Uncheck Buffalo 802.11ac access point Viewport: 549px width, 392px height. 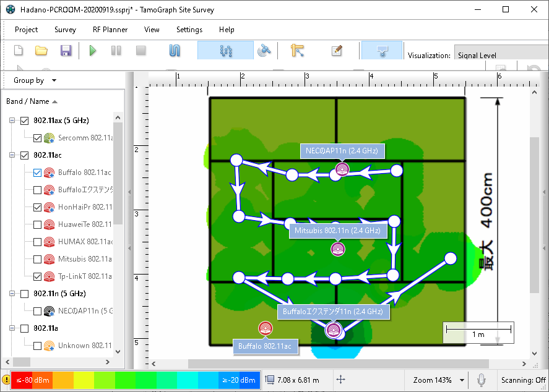point(38,173)
